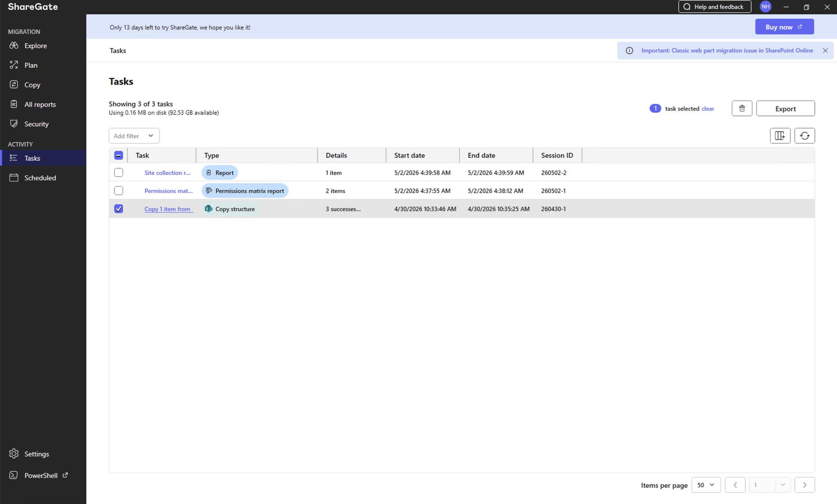Screen dimensions: 837x504
Task: Toggle the select-all header checkbox
Action: click(x=118, y=155)
